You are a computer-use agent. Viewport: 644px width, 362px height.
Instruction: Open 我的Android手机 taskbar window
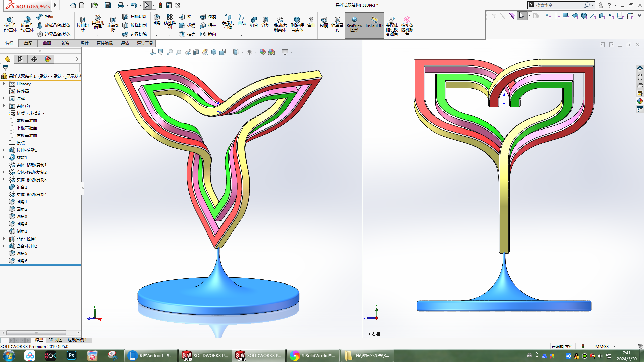151,356
